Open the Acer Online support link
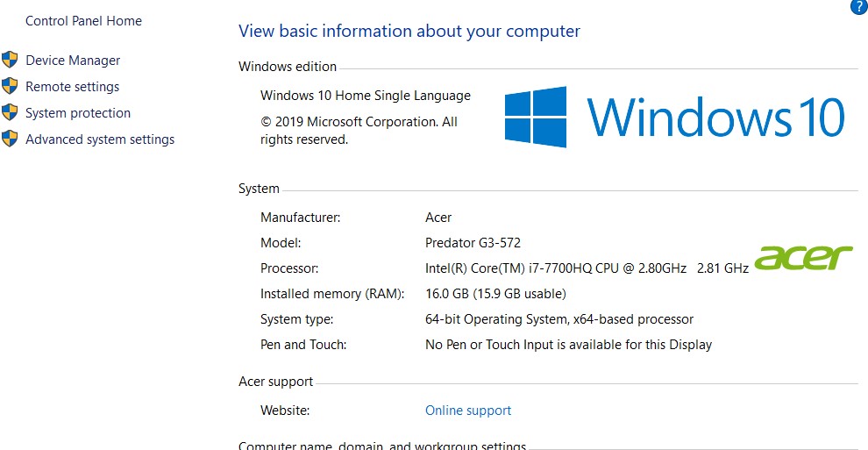The width and height of the screenshot is (868, 450). pos(468,411)
